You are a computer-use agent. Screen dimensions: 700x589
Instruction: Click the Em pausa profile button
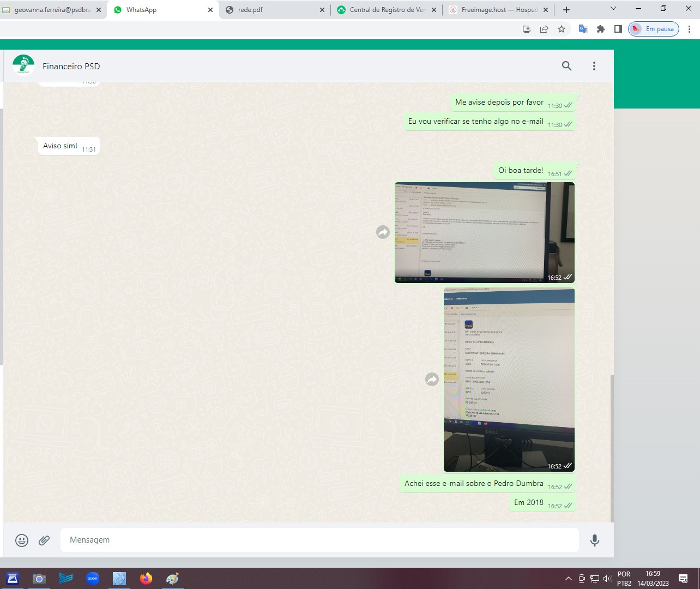coord(654,29)
